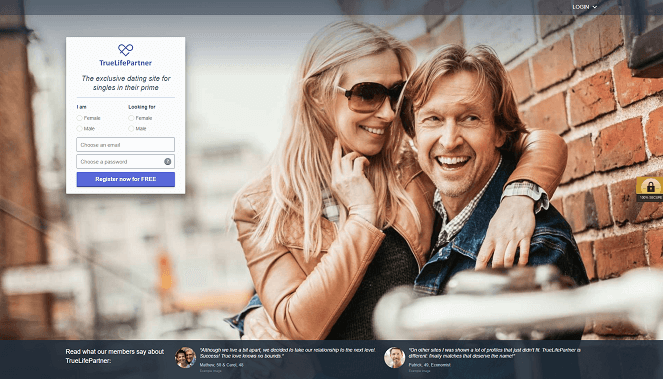Focus the Choose an email field
Screen dimensions: 663x379
click(x=126, y=144)
